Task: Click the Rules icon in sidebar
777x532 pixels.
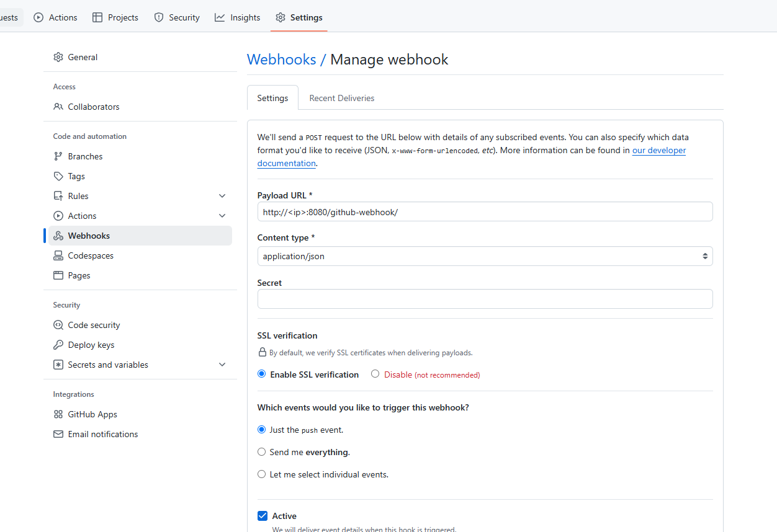Action: (x=58, y=196)
